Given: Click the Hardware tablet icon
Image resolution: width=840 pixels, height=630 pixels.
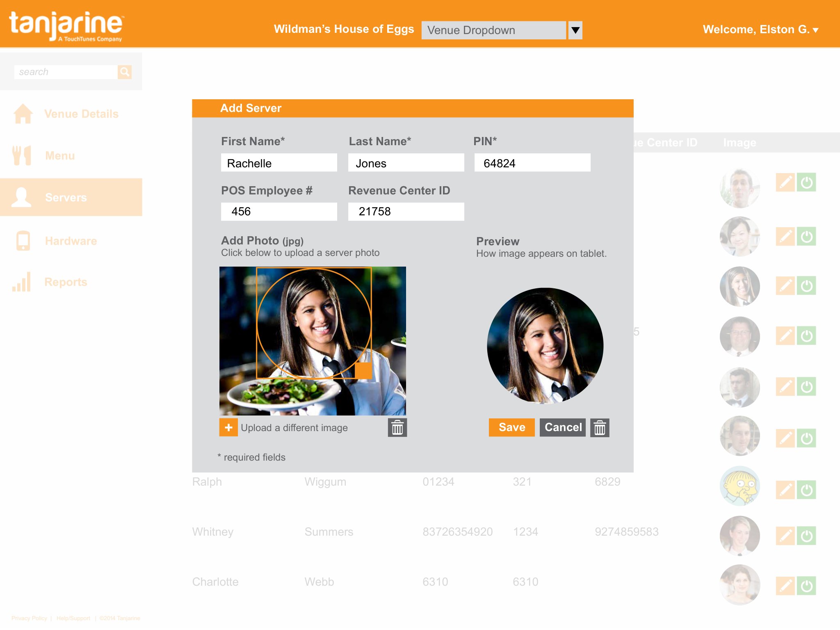Looking at the screenshot, I should [x=23, y=241].
